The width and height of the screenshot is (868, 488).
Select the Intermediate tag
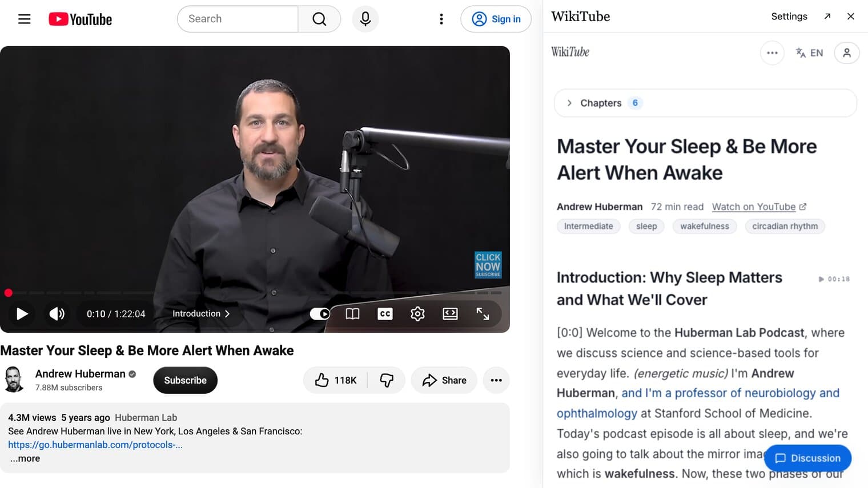coord(588,226)
